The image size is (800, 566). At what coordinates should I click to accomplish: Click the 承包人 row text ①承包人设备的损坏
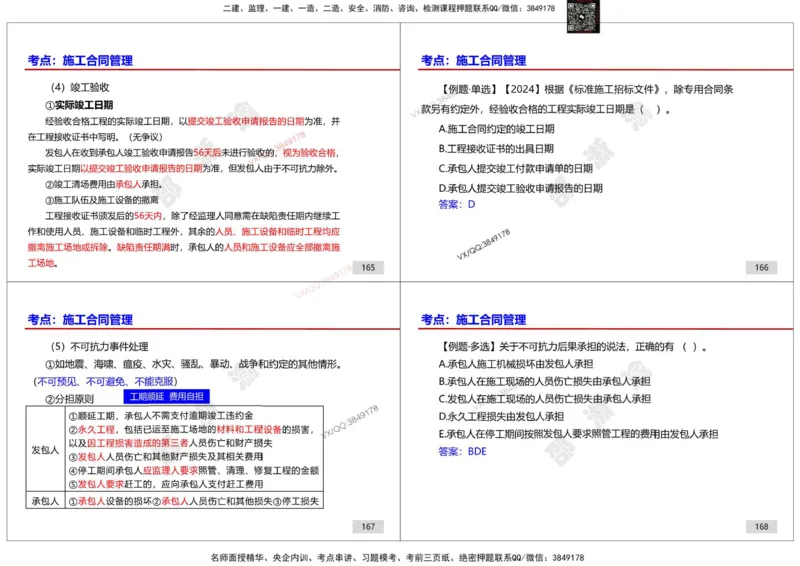point(194,501)
